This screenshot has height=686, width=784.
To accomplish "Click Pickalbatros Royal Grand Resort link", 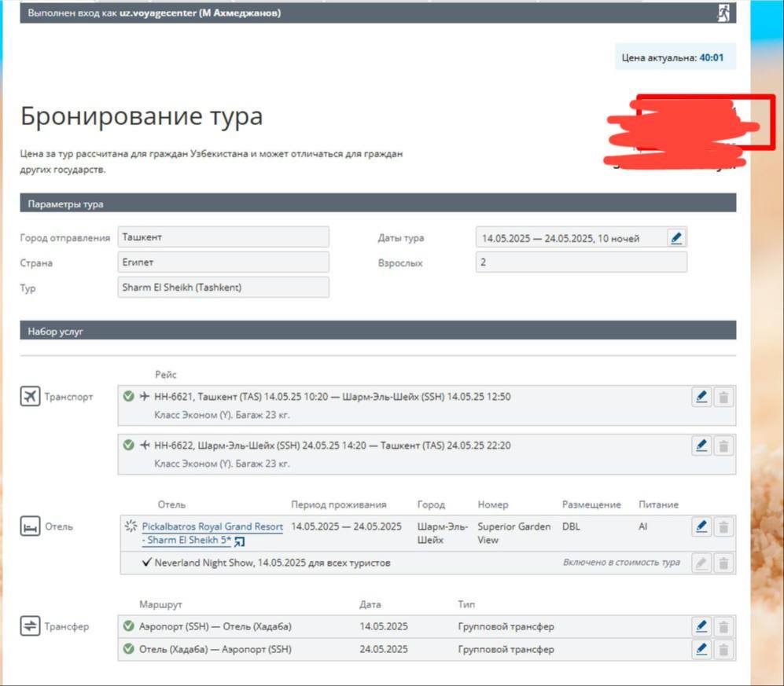I will coord(212,526).
